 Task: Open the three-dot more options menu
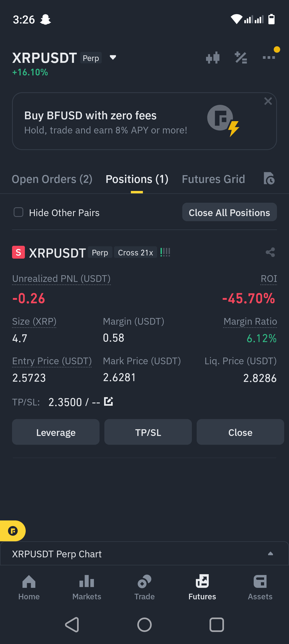tap(269, 57)
